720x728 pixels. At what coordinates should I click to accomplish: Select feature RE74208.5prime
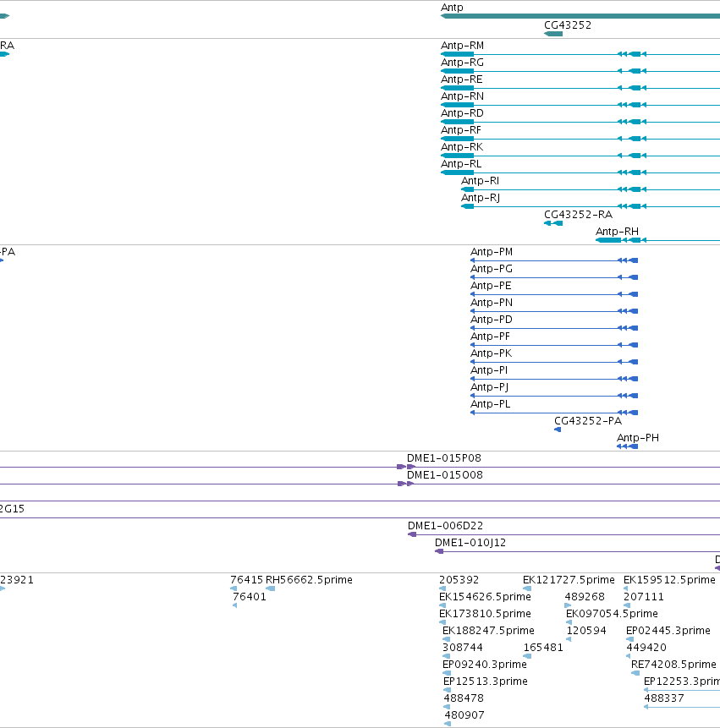click(673, 665)
